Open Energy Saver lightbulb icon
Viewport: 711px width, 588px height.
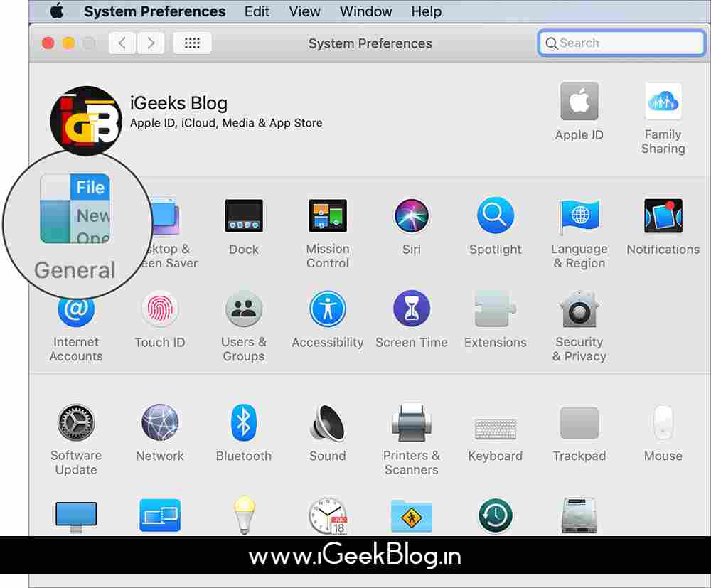[x=244, y=515]
